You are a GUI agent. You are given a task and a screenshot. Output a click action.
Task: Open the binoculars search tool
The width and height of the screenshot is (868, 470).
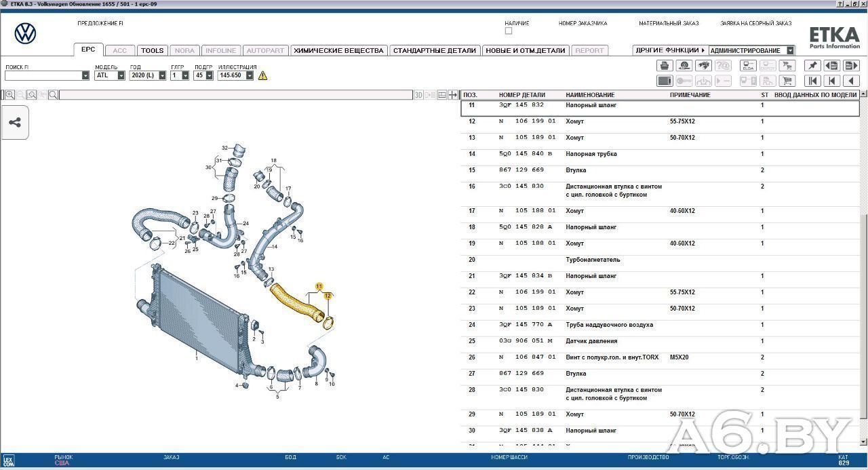pyautogui.click(x=704, y=65)
